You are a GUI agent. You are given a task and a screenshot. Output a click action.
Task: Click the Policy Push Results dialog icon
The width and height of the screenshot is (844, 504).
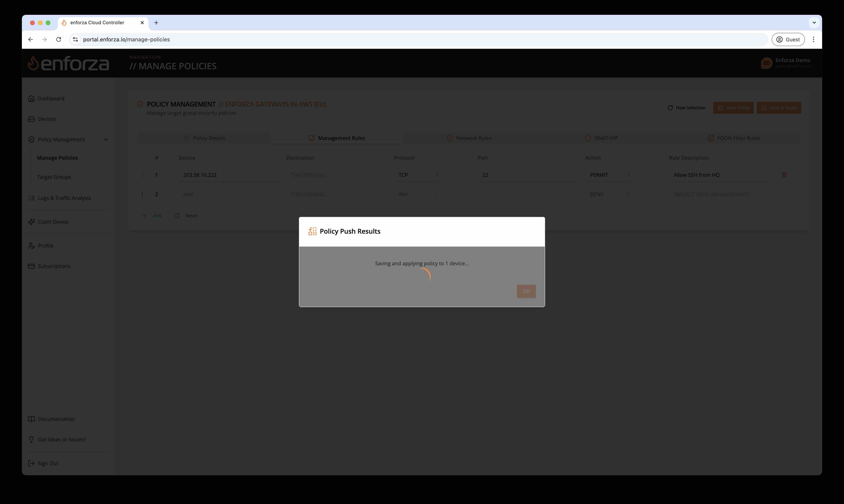pos(312,231)
